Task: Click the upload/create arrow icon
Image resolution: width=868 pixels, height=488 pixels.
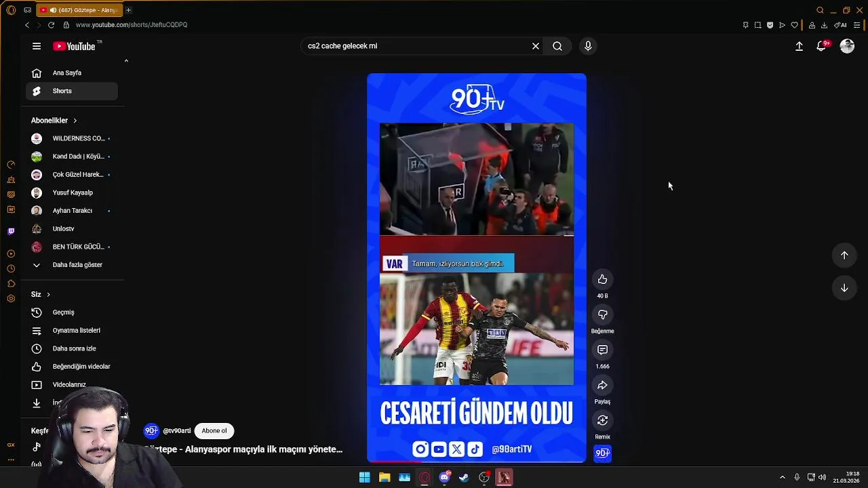Action: (x=799, y=46)
